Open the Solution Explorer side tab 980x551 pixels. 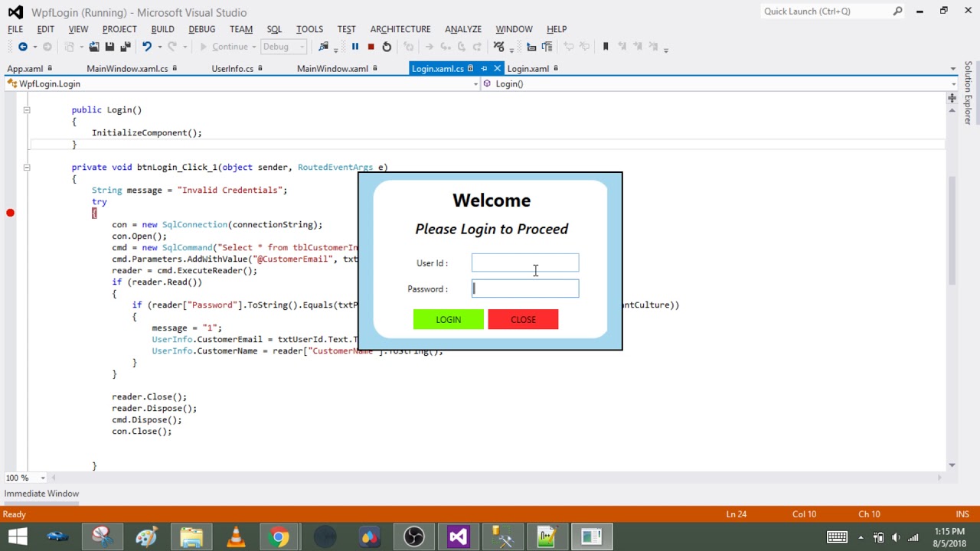coord(969,93)
